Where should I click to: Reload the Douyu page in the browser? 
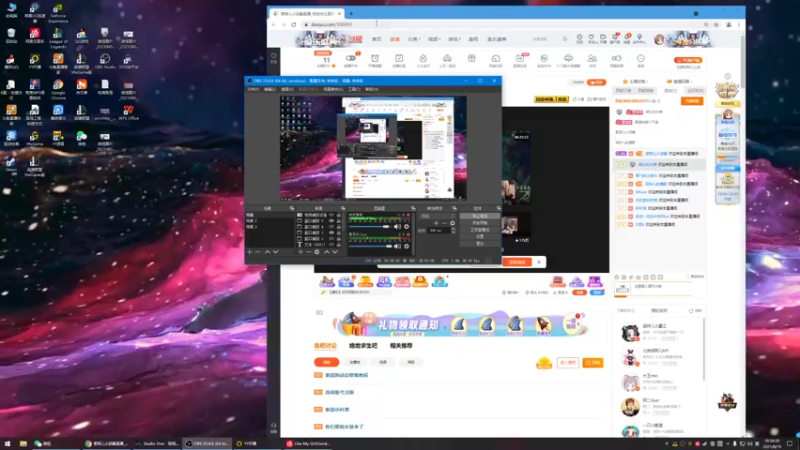pos(294,24)
